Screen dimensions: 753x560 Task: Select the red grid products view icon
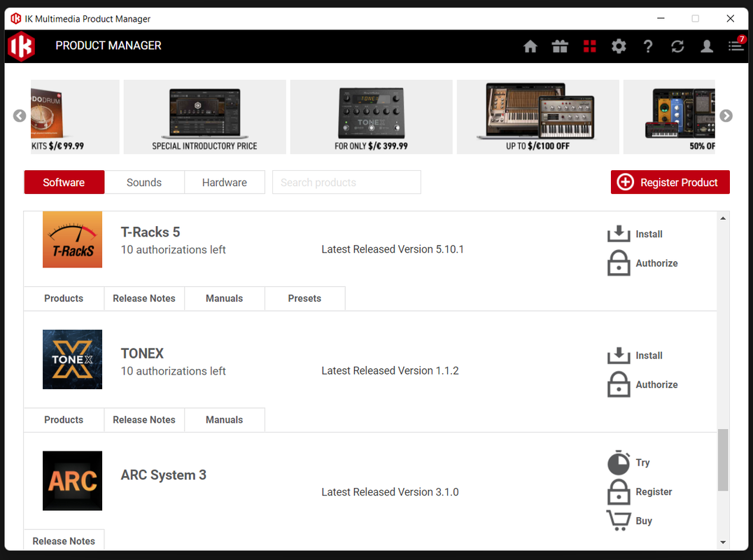(590, 47)
